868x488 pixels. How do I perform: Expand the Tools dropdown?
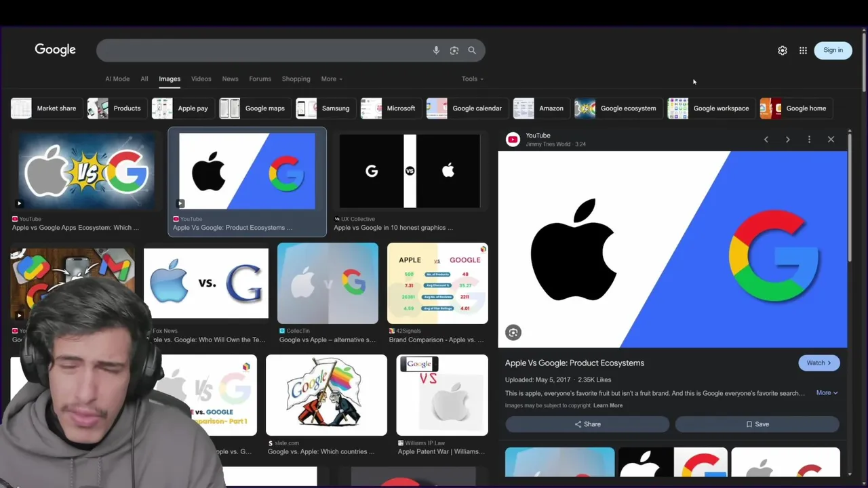[473, 79]
